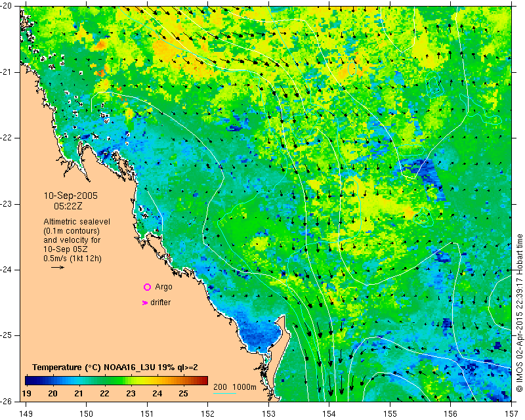525x420 pixels.
Task: Click the 'Argo' legend label
Action: pyautogui.click(x=163, y=287)
